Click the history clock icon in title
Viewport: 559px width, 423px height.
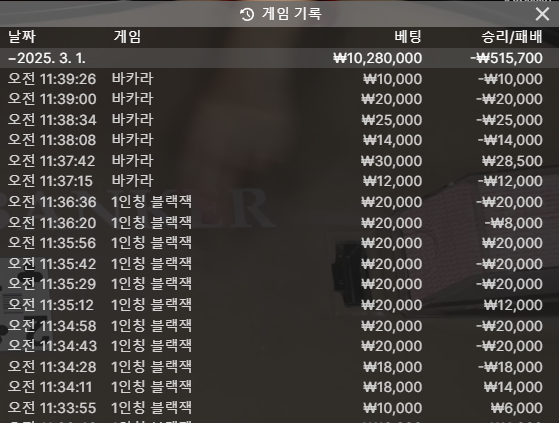tap(247, 14)
